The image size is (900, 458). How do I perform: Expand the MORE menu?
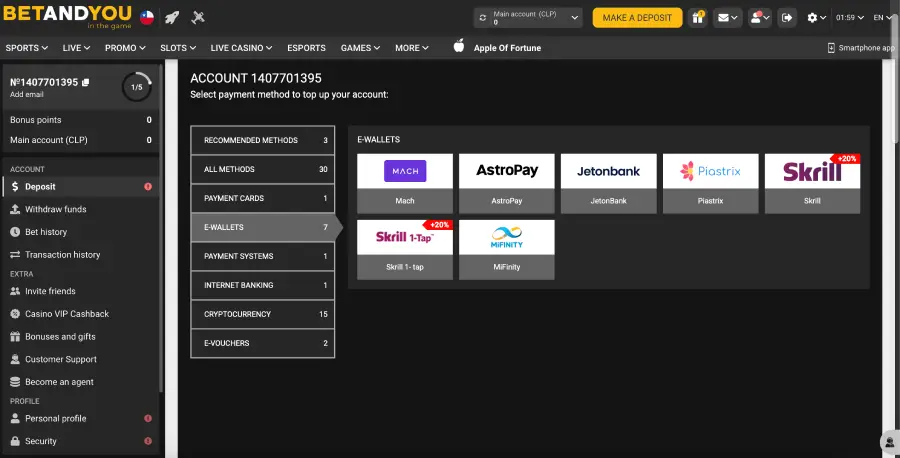[x=412, y=48]
